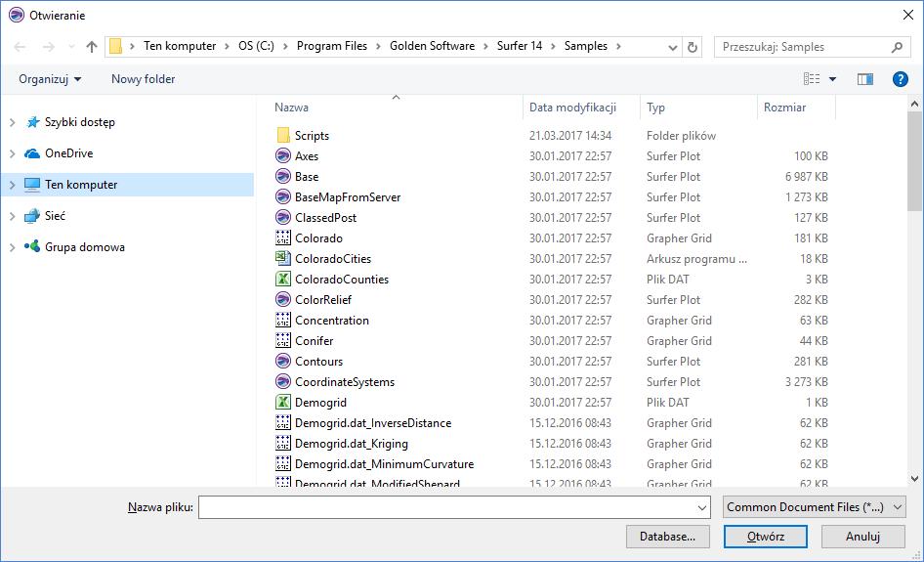Screen dimensions: 924x562
Task: Open the Organizuj menu
Action: [x=50, y=79]
